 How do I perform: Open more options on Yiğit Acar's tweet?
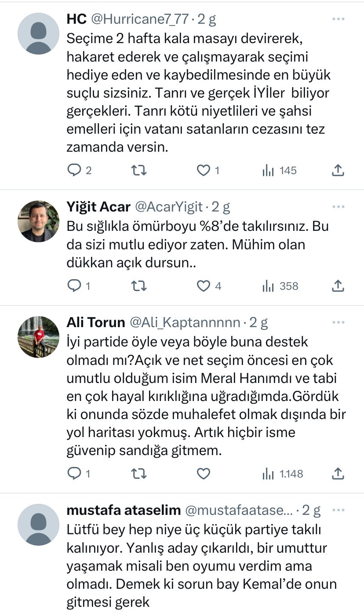[x=338, y=207]
